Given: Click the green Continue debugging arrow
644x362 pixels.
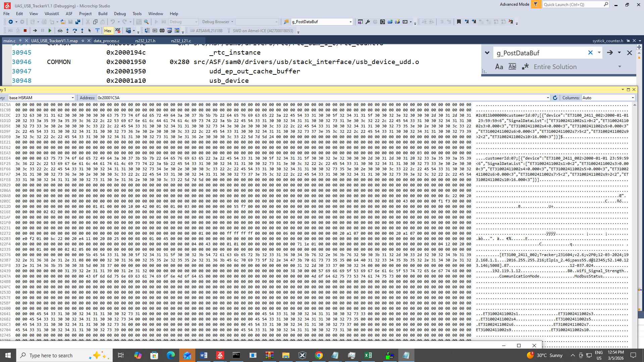Looking at the screenshot, I should (x=50, y=31).
